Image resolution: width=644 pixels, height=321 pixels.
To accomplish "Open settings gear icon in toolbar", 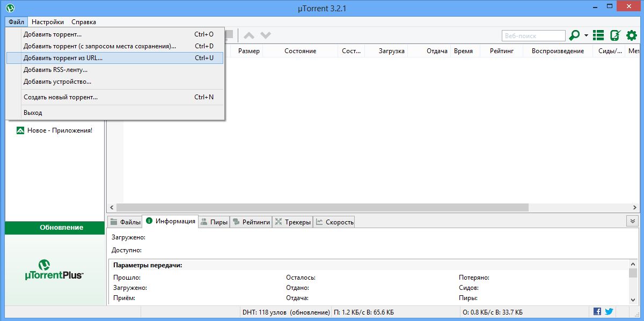I will point(632,35).
